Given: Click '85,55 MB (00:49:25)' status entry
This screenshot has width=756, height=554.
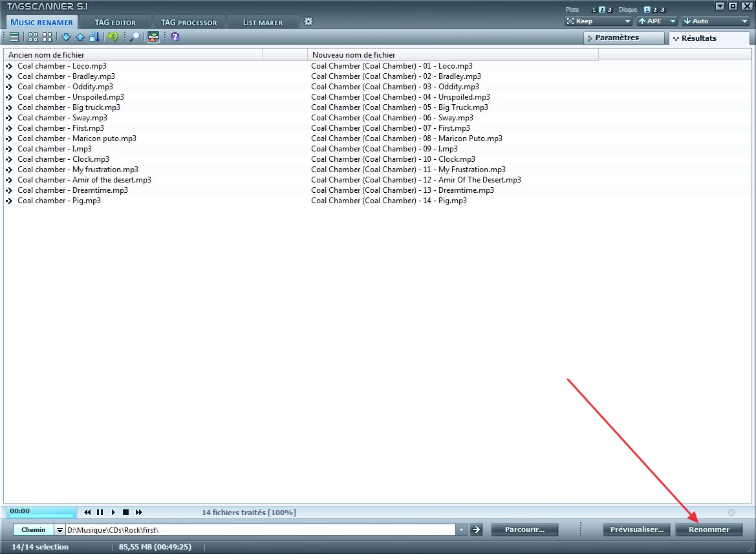Looking at the screenshot, I should [155, 547].
